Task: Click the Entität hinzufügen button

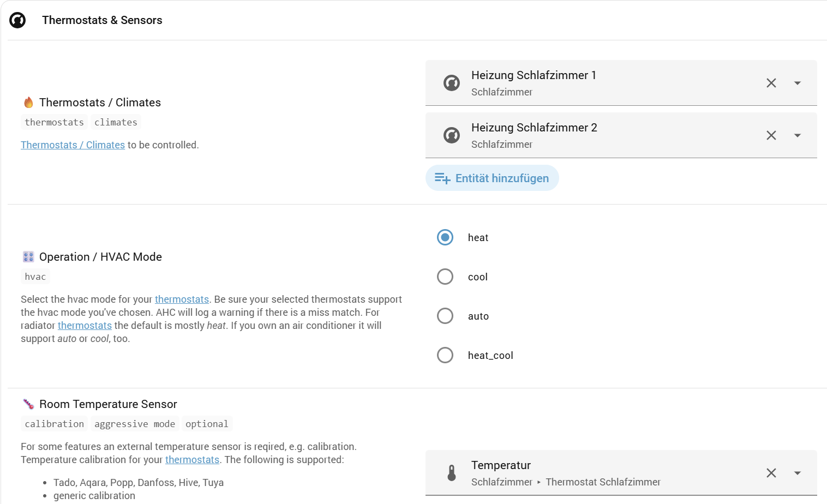Action: pos(492,178)
